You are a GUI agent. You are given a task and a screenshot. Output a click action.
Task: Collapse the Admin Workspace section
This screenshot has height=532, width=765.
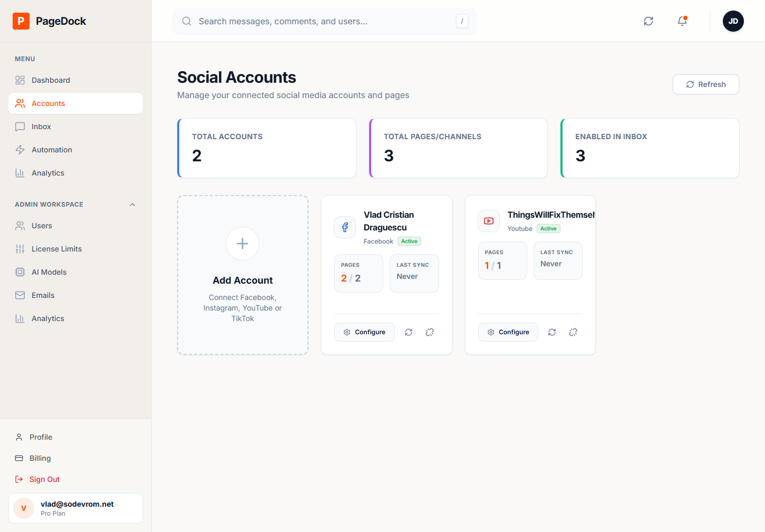point(132,205)
